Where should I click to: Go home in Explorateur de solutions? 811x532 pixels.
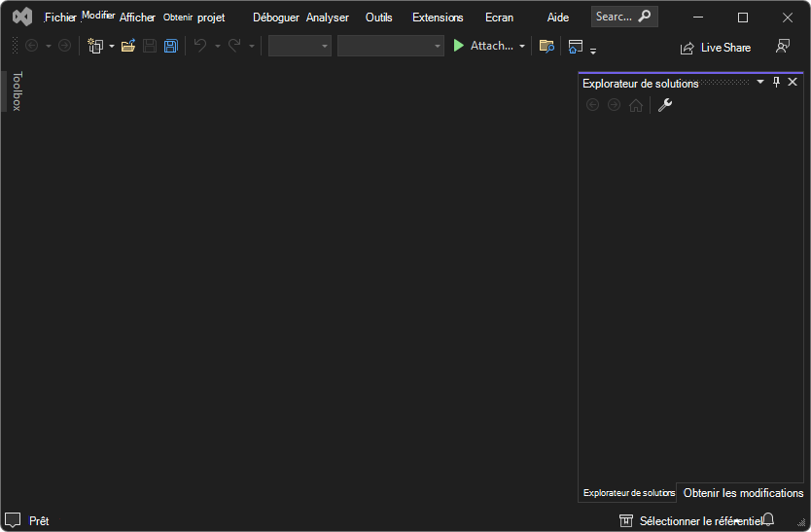click(x=636, y=105)
